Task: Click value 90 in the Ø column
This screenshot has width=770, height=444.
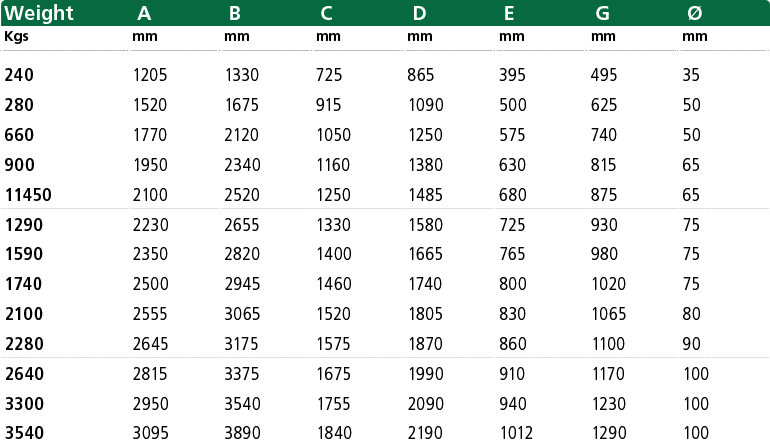Action: 691,344
